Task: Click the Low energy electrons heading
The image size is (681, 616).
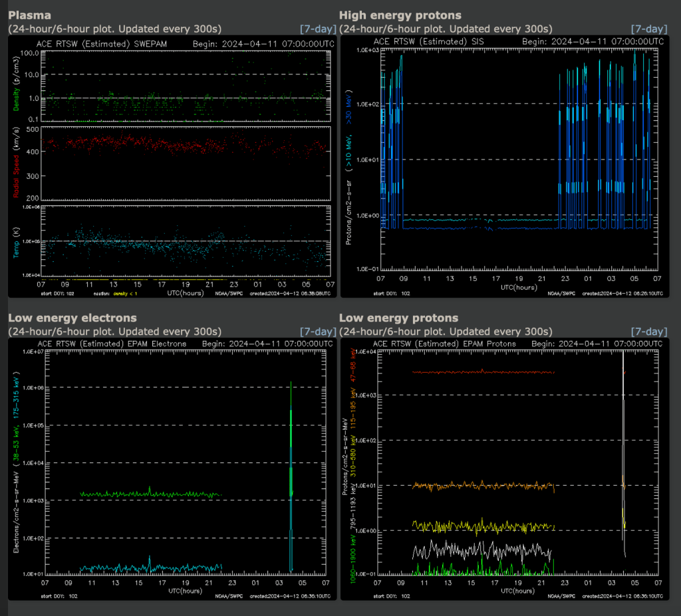Action: (x=72, y=318)
